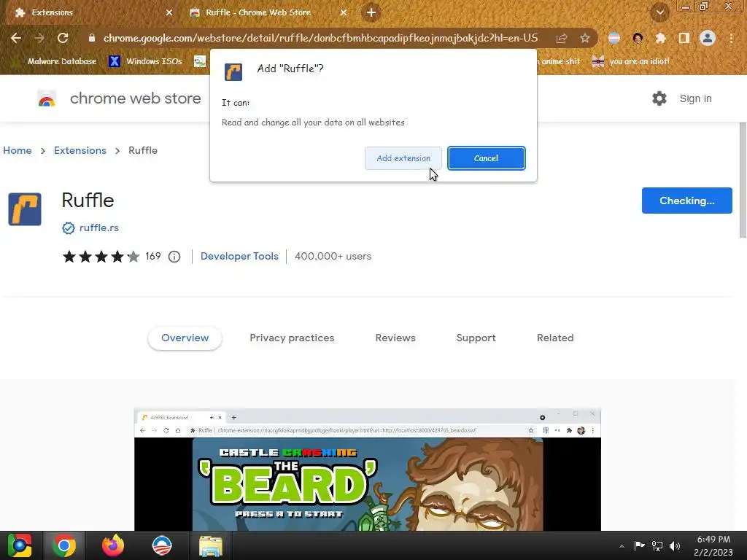Click the star rating display

pos(101,257)
